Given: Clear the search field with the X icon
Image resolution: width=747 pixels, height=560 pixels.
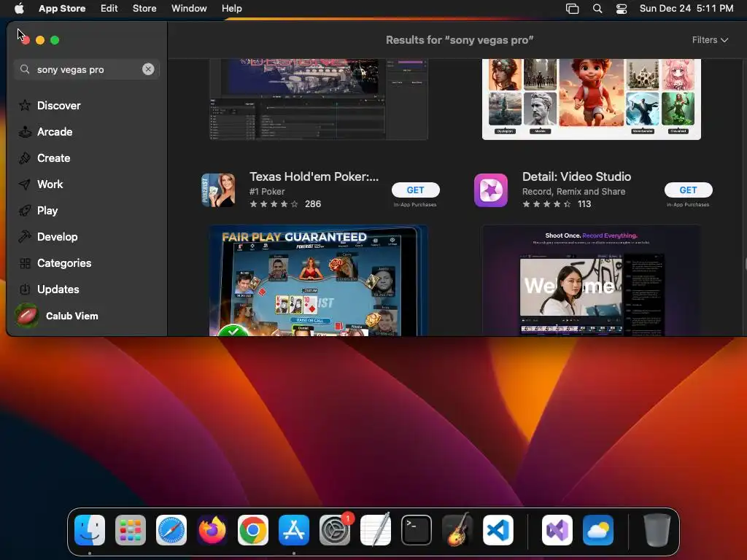Looking at the screenshot, I should coord(148,69).
